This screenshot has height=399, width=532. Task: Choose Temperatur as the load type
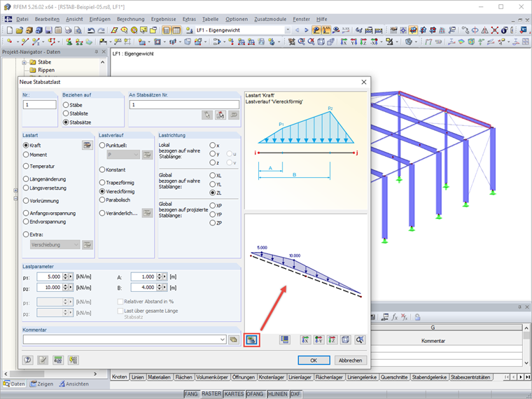(x=26, y=167)
